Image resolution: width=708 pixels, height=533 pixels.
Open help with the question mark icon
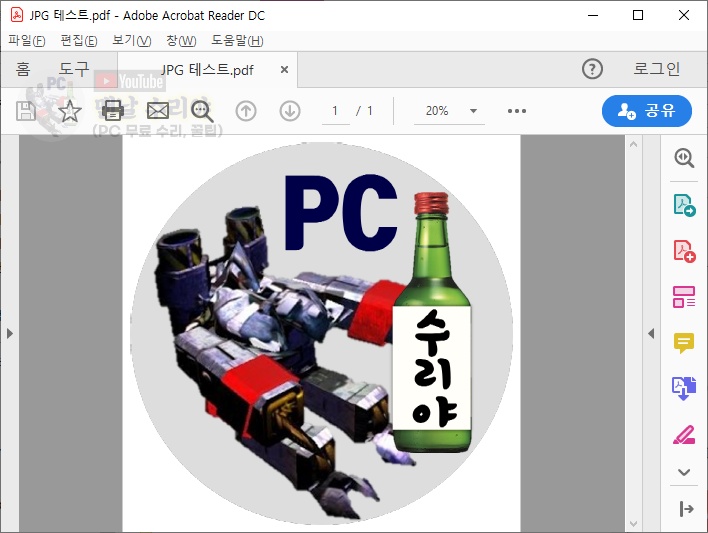(x=592, y=69)
